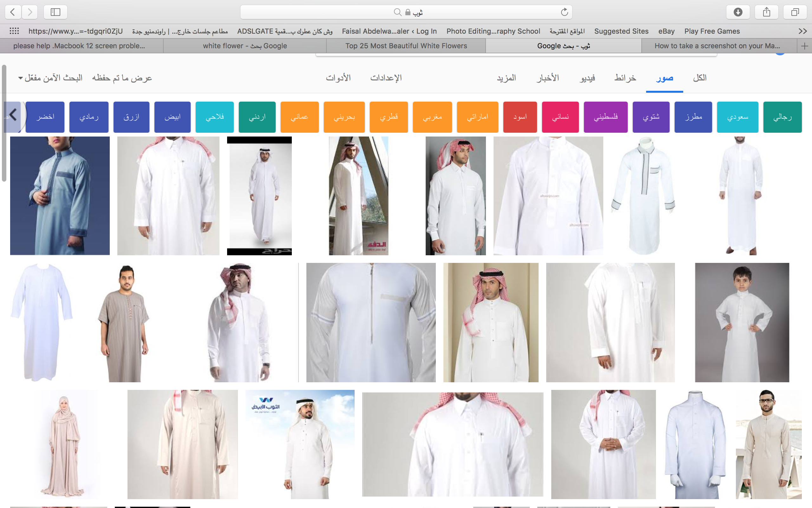Go forward with the Safari forward arrow
The width and height of the screenshot is (812, 508).
pos(30,12)
